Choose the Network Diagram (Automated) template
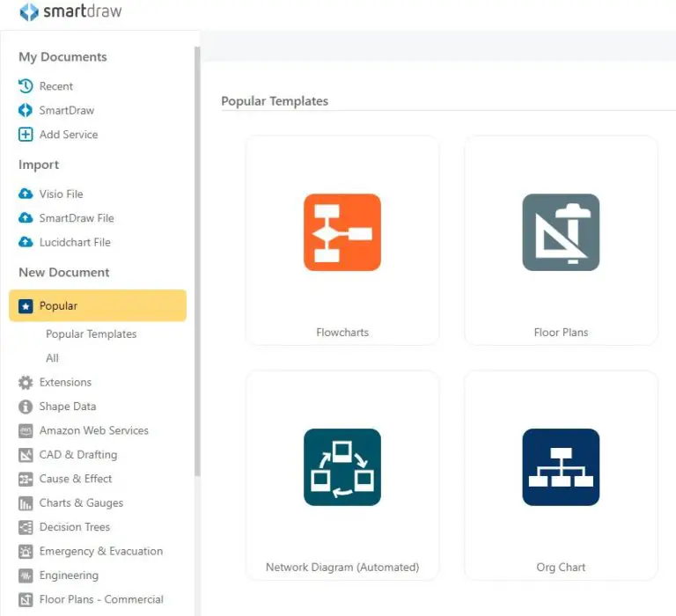 pos(342,467)
